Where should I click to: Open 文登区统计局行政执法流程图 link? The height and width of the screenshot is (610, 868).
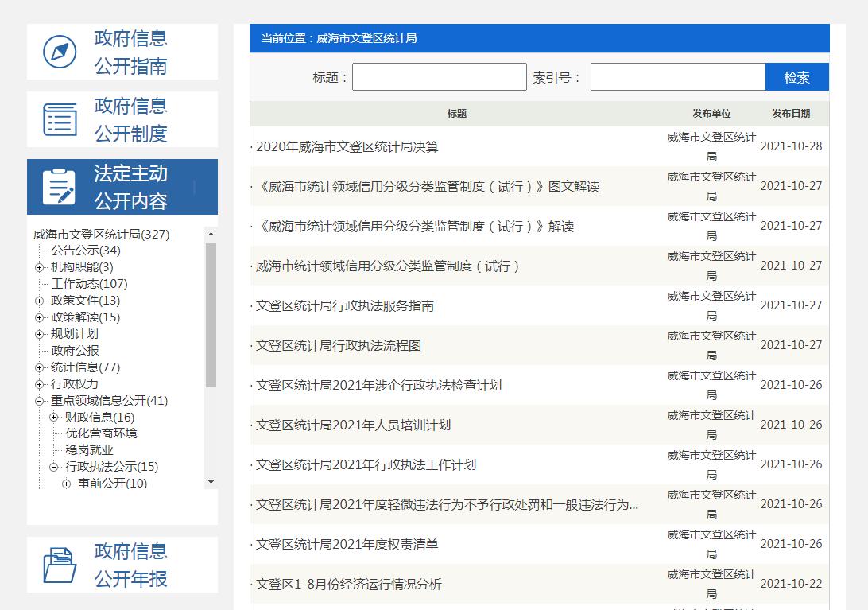[339, 346]
